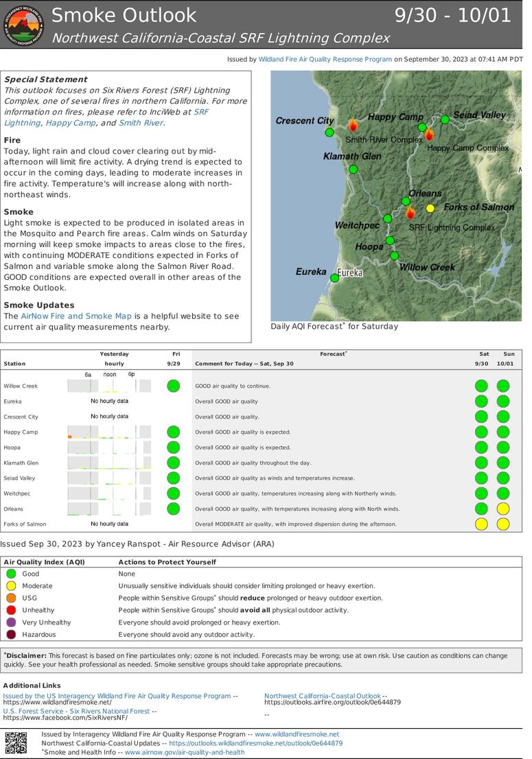Click Forks of Salmon's yellow Sun 10/01 circle
This screenshot has height=759, width=532.
tap(503, 524)
